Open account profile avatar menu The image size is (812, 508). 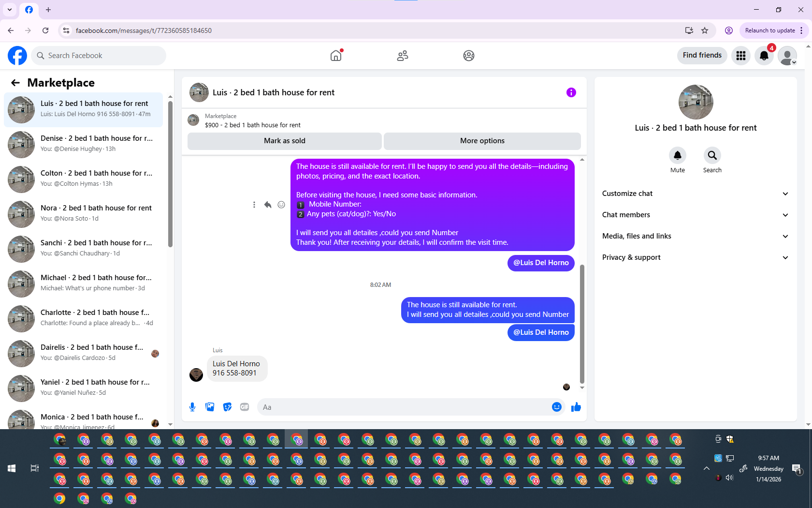point(787,56)
